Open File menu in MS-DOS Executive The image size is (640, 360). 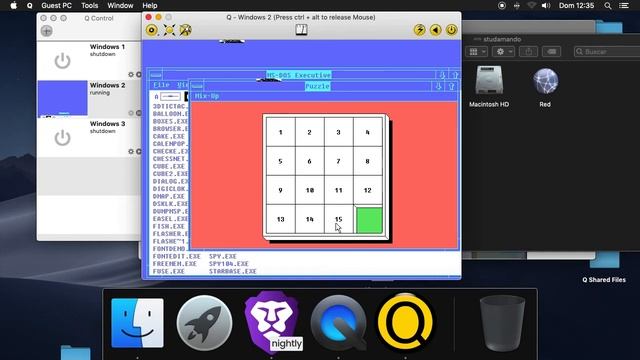tap(161, 84)
